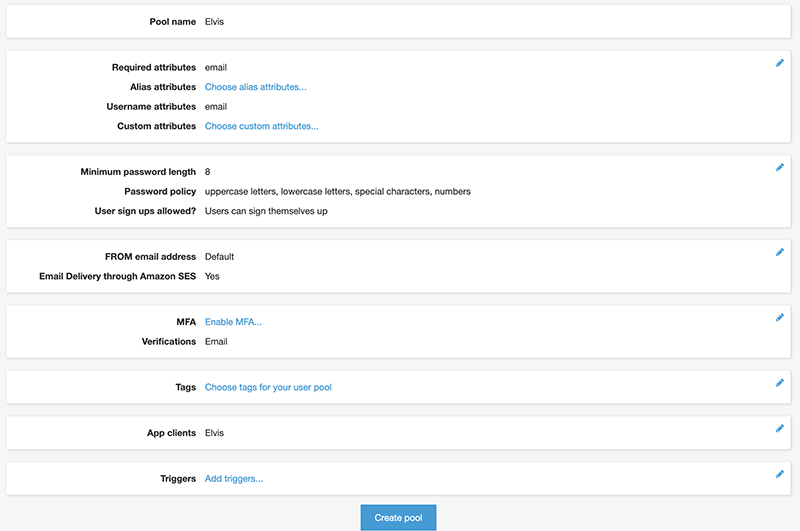Screen dimensions: 800x531
Task: Open Choose custom attributes link
Action: coord(262,127)
